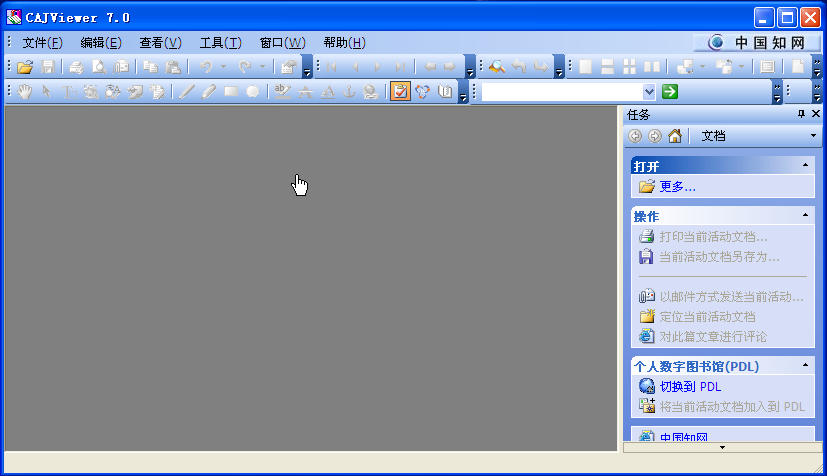Open the 编辑(E) menu

101,43
